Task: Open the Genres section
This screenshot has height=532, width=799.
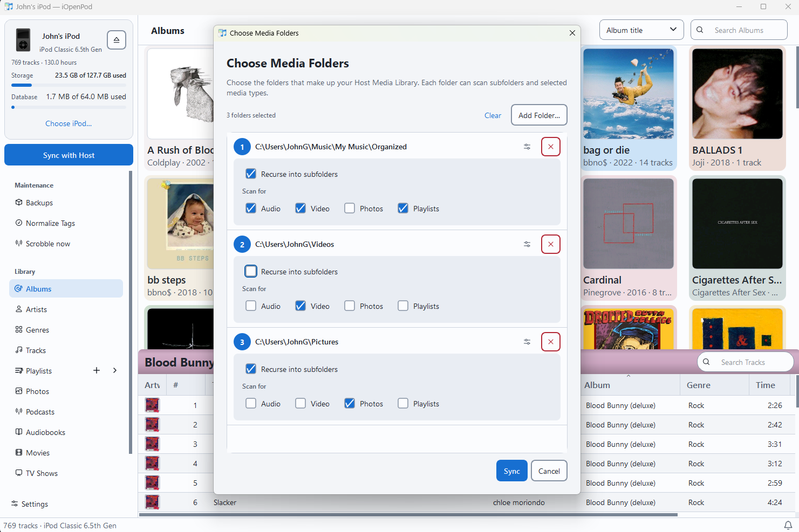Action: [66, 330]
